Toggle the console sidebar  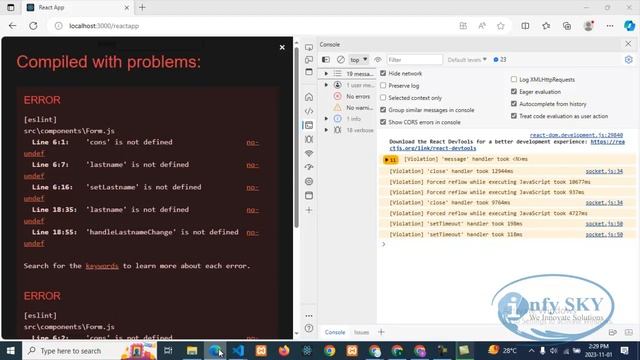pyautogui.click(x=326, y=60)
